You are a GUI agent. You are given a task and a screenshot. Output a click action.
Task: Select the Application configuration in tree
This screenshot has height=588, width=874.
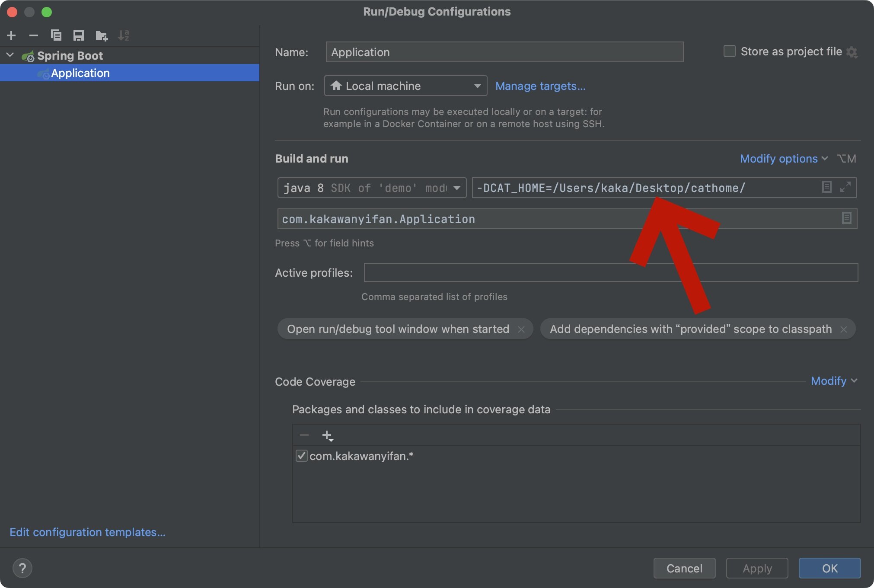[x=80, y=73]
